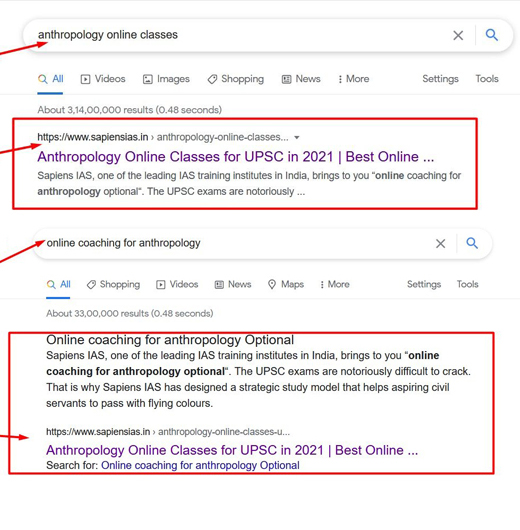This screenshot has height=530, width=520.
Task: Click search magnifier for 'online coaching for anthropology'
Action: point(472,243)
